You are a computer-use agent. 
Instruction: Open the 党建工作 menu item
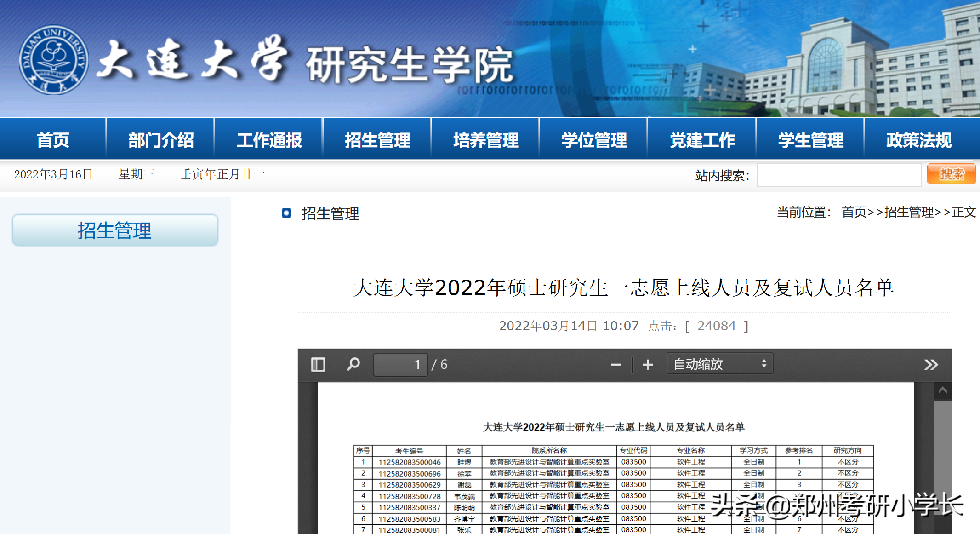tap(701, 139)
